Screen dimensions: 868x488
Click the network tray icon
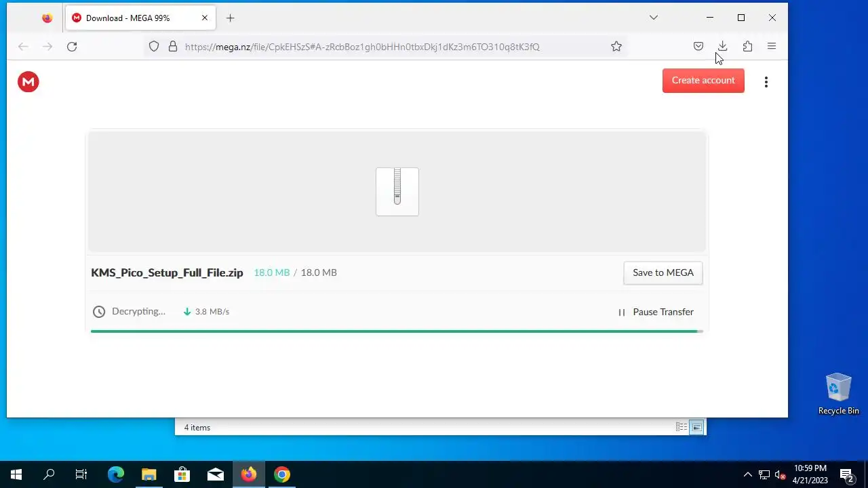pos(764,474)
